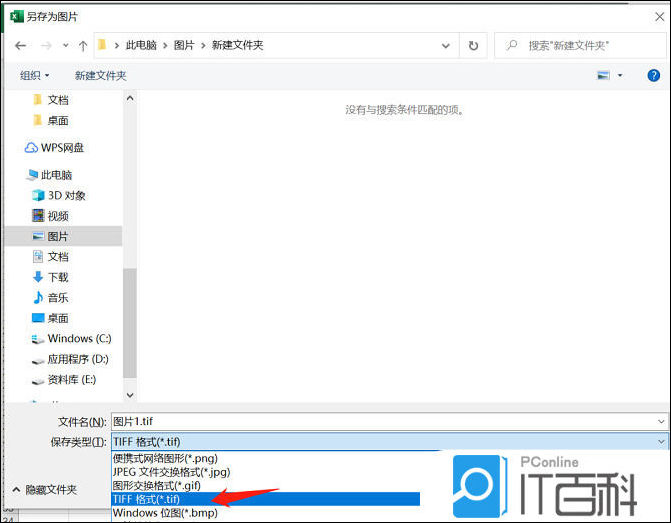
Task: Select 图片 in the navigation pane
Action: [63, 236]
